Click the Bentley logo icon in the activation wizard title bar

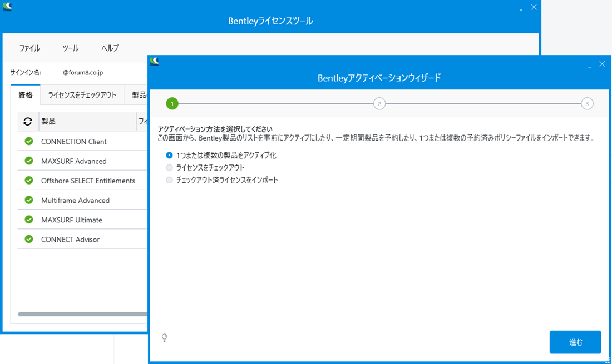154,62
